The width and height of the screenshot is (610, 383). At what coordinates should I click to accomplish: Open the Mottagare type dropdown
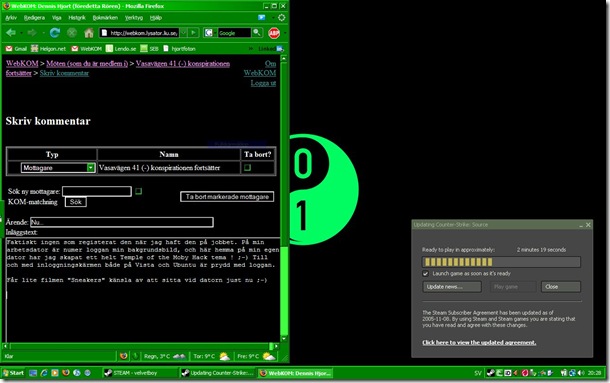point(58,168)
